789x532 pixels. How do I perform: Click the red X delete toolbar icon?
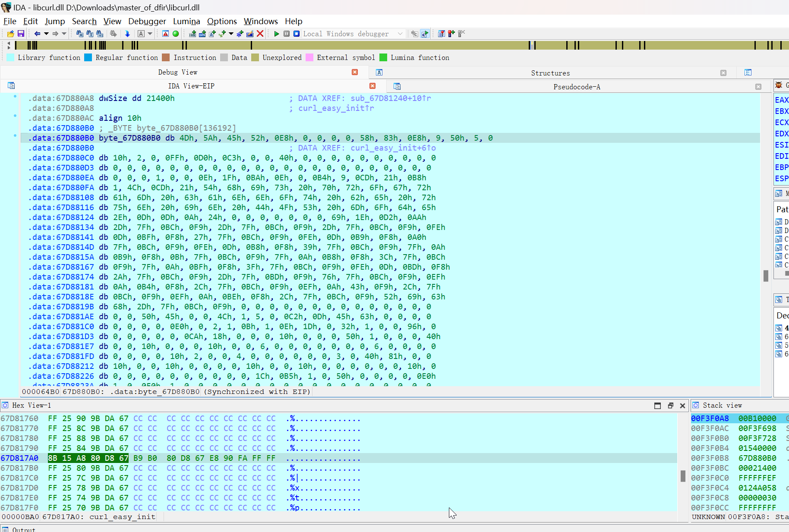260,34
